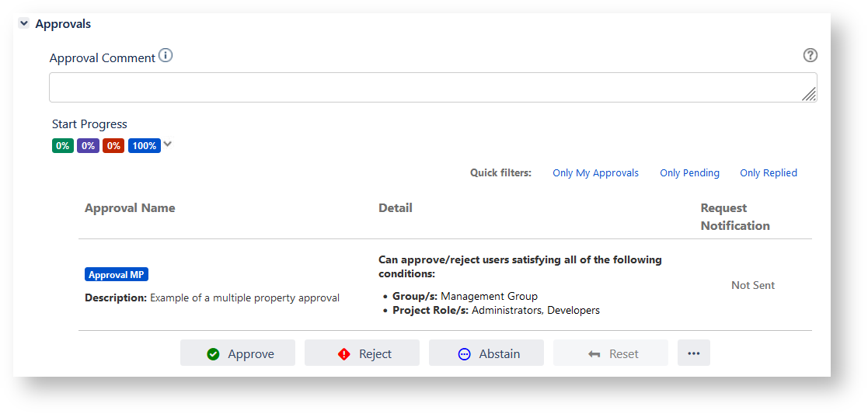The image size is (868, 414).
Task: Click the green checkmark Approve icon
Action: (x=213, y=354)
